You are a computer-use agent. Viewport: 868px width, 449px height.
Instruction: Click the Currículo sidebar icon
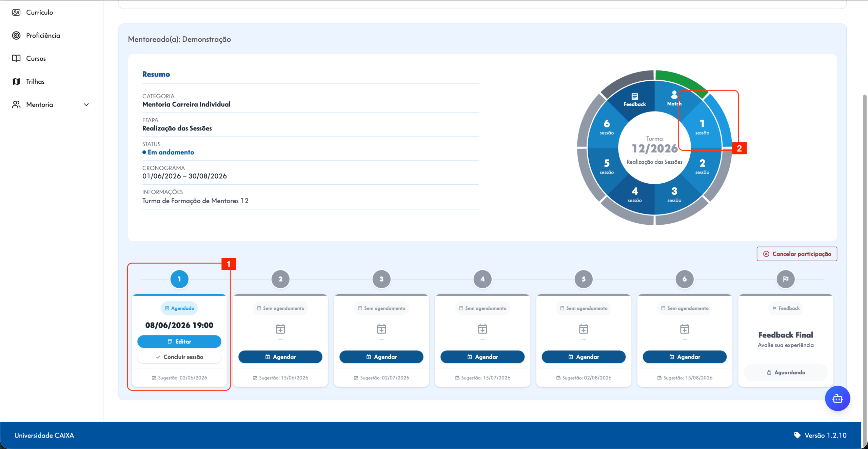point(16,13)
